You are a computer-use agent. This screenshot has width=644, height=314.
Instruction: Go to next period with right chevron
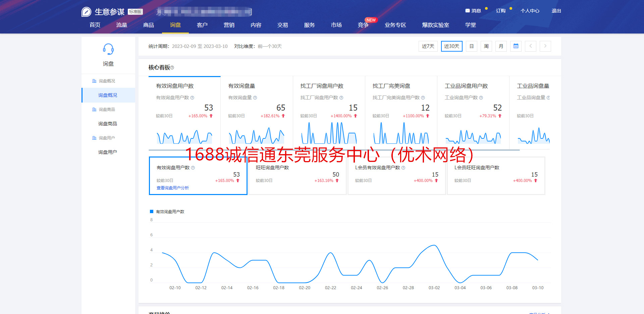pos(545,46)
